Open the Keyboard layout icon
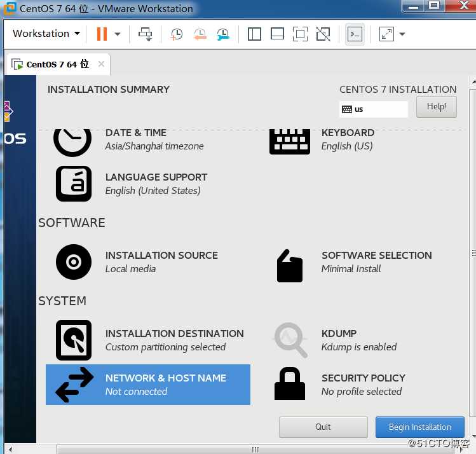This screenshot has height=454, width=476. [290, 142]
